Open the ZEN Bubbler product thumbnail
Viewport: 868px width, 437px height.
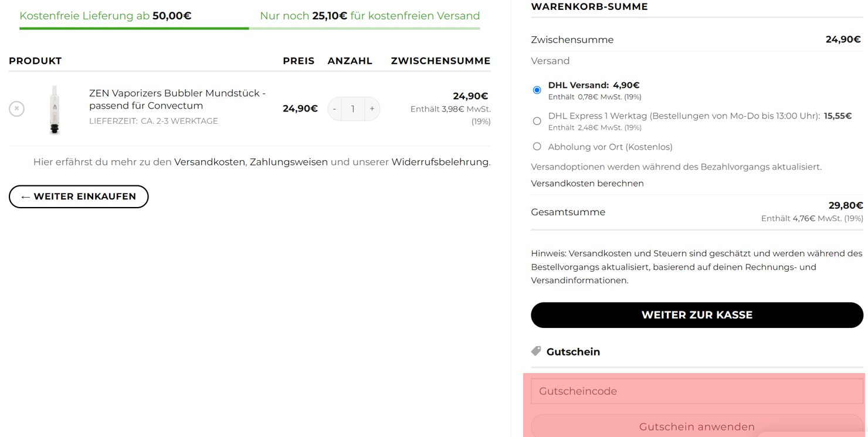[x=55, y=110]
